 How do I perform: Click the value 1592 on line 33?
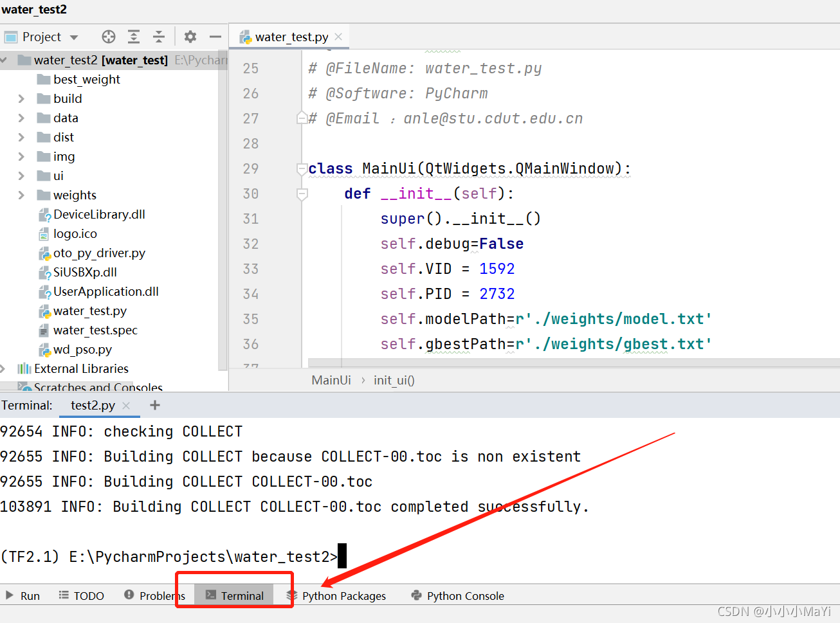coord(497,269)
